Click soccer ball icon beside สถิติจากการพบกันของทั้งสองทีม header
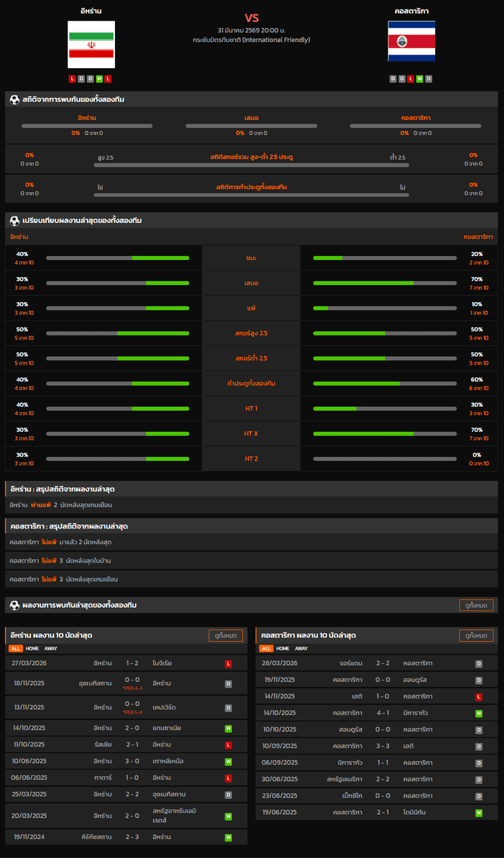The width and height of the screenshot is (504, 858). (15, 99)
